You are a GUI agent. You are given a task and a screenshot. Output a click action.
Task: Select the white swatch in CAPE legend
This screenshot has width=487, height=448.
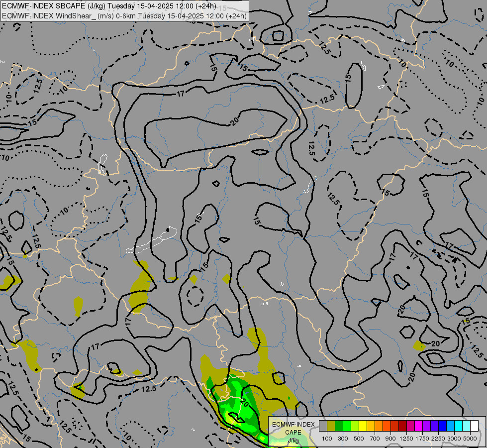[474, 426]
